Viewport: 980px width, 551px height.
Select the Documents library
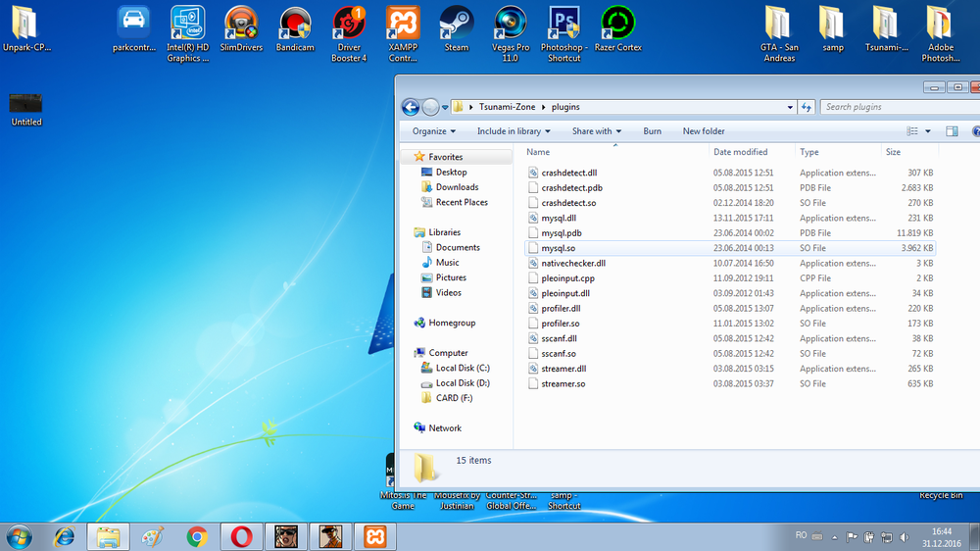tap(458, 247)
